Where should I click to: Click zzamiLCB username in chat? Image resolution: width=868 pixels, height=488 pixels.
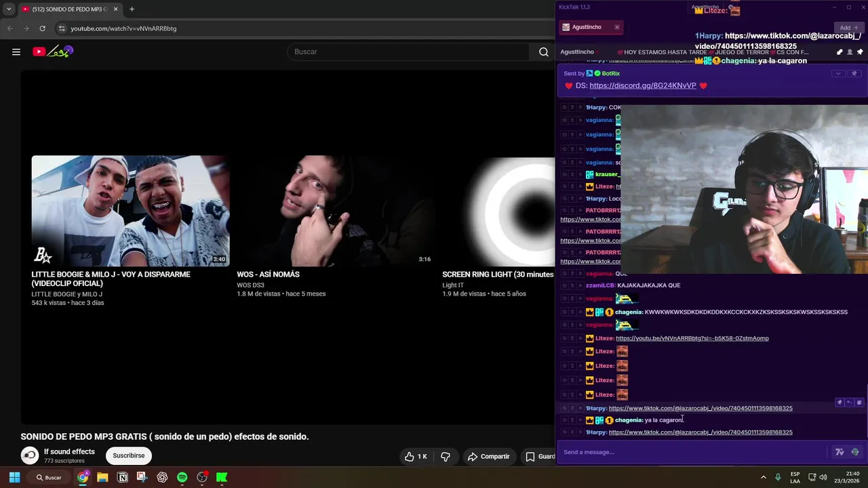[599, 285]
